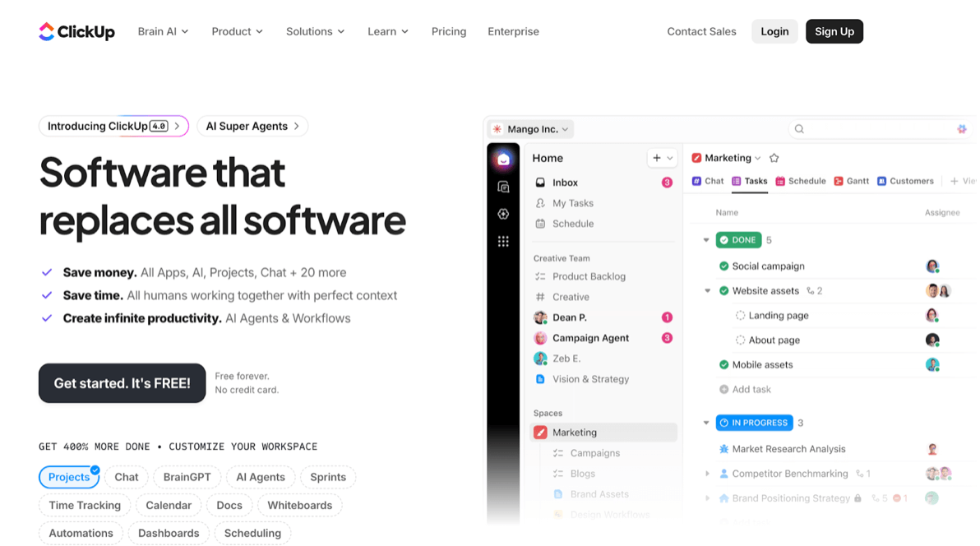This screenshot has height=546, width=980.
Task: Collapse the DONE task group
Action: click(x=706, y=240)
